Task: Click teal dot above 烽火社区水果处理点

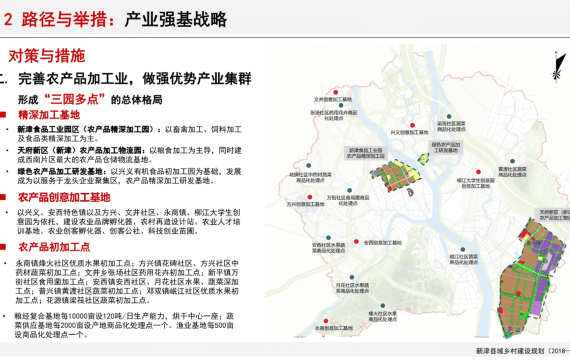Action: point(383,306)
